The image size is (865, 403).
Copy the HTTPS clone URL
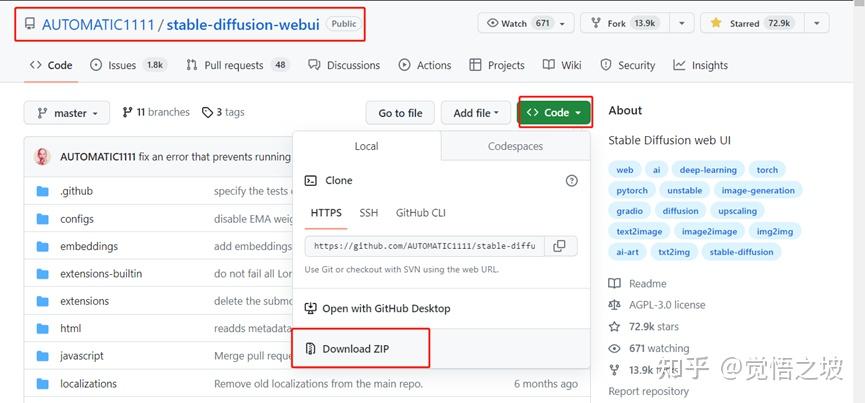559,245
